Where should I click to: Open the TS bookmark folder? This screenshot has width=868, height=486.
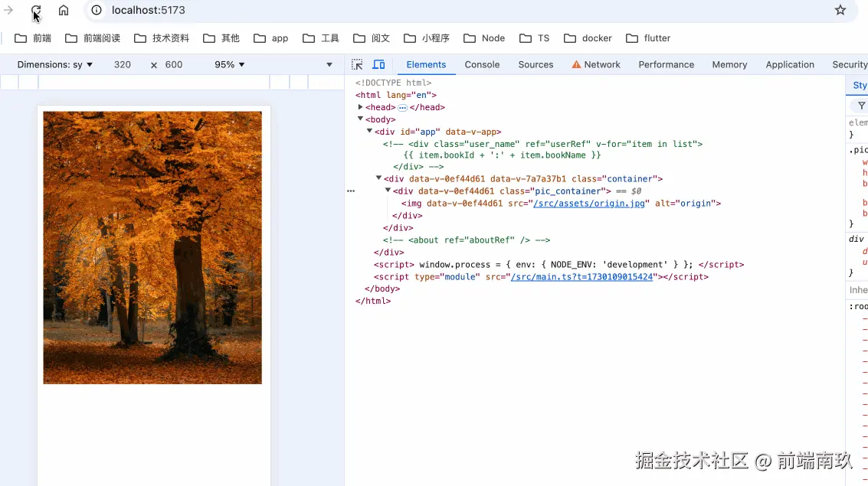click(534, 38)
